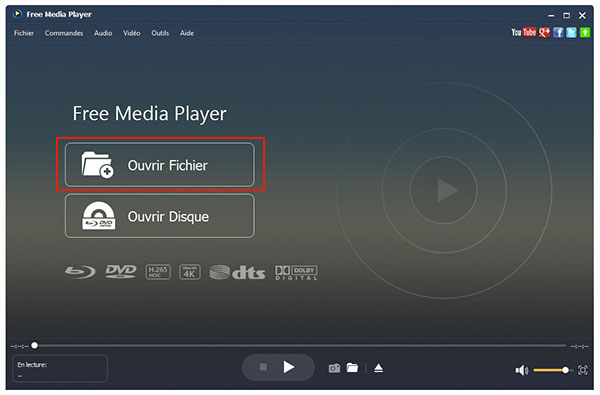Open the Commandes menu
The width and height of the screenshot is (600, 395).
64,33
